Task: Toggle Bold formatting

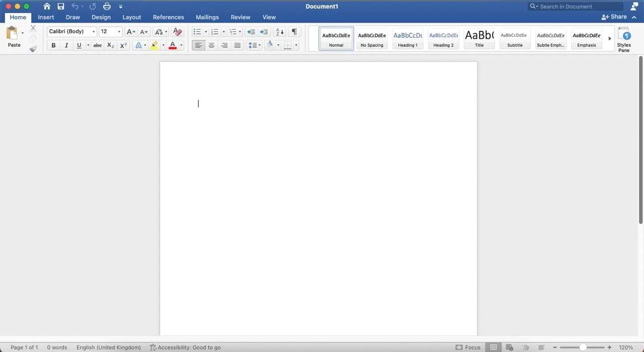Action: pyautogui.click(x=53, y=45)
